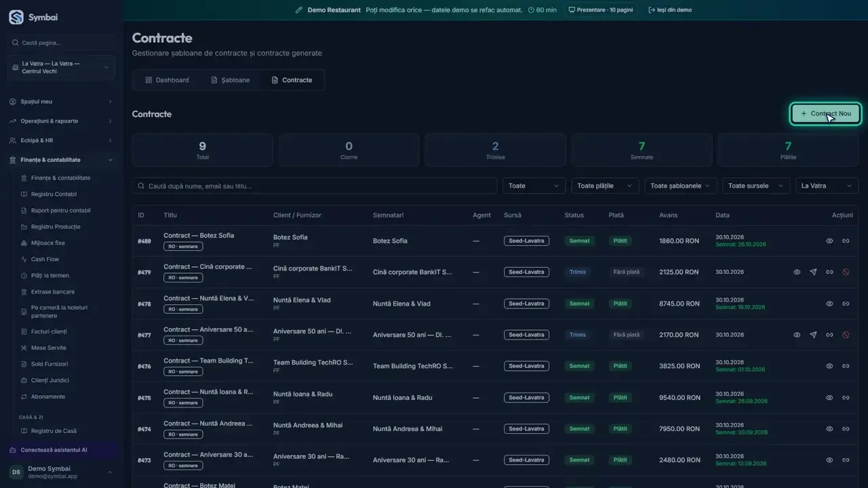Viewport: 868px width, 488px height.
Task: Cancel contract #477 with the red icon
Action: (x=846, y=335)
